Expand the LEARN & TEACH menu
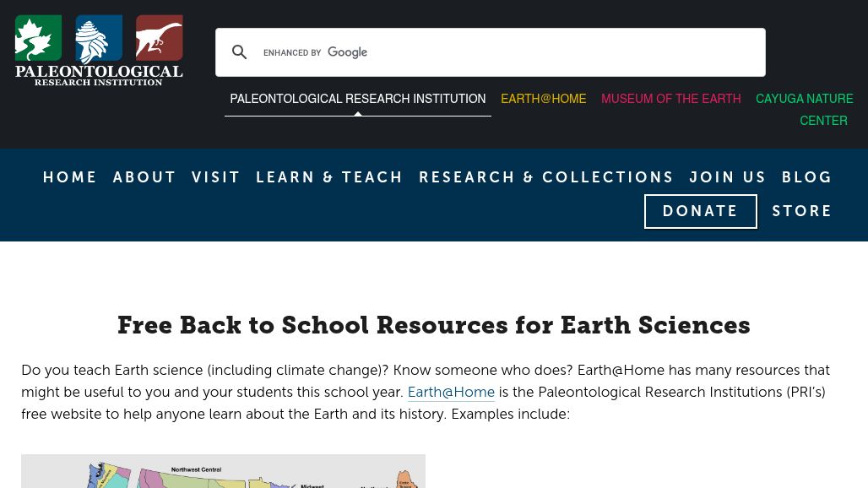Image resolution: width=868 pixels, height=488 pixels. (329, 177)
